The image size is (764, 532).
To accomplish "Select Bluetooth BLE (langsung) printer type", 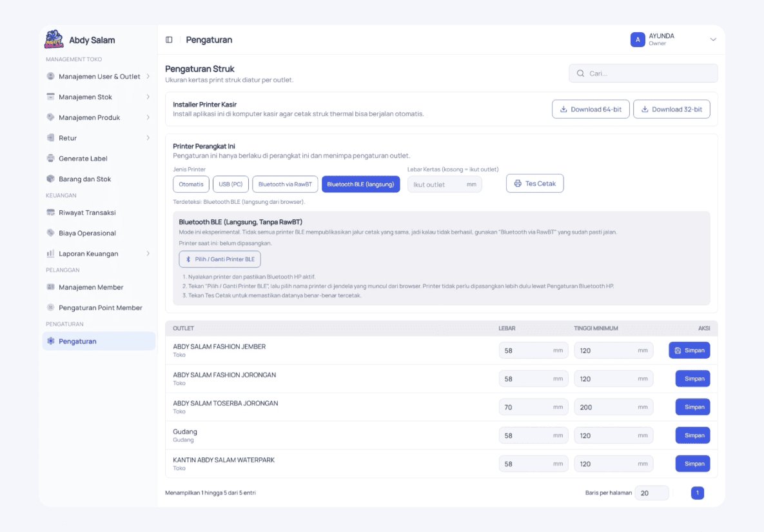I will [360, 184].
